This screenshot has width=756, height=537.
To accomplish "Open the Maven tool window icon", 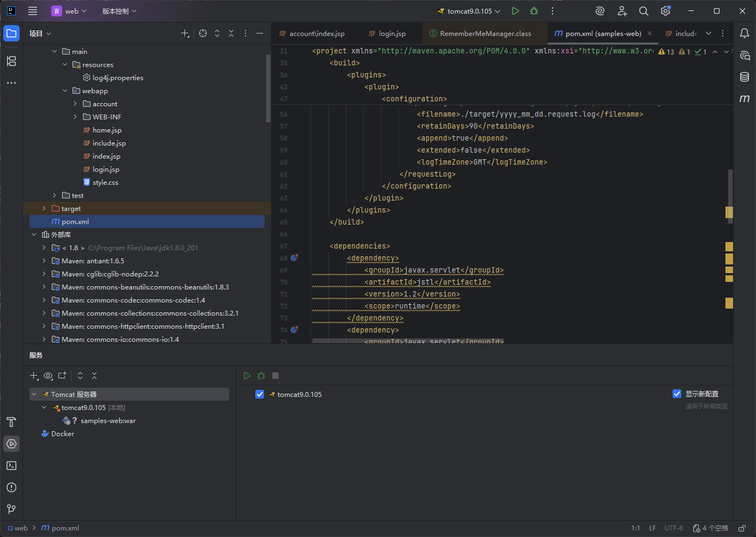I will click(745, 99).
